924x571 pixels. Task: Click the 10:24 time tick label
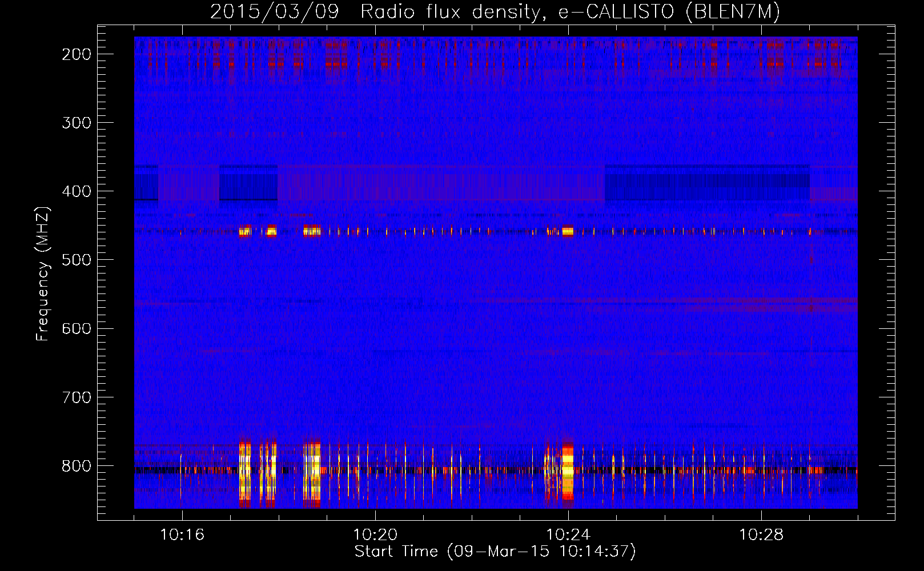coord(568,534)
